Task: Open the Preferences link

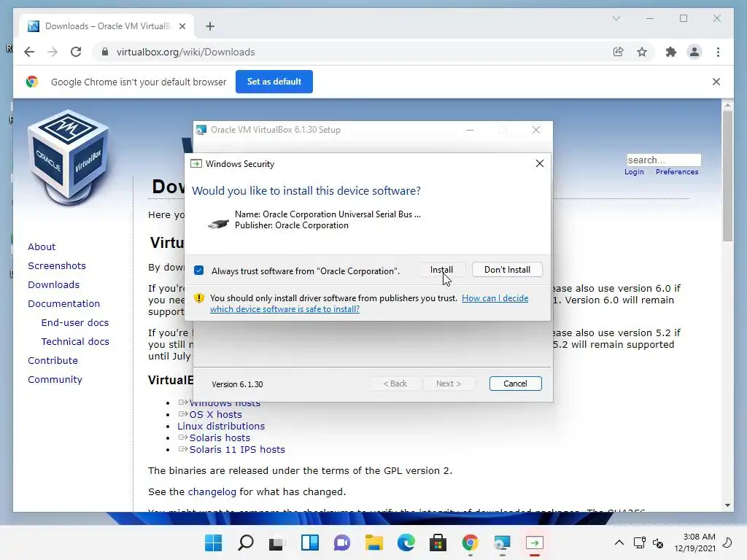Action: 677,172
